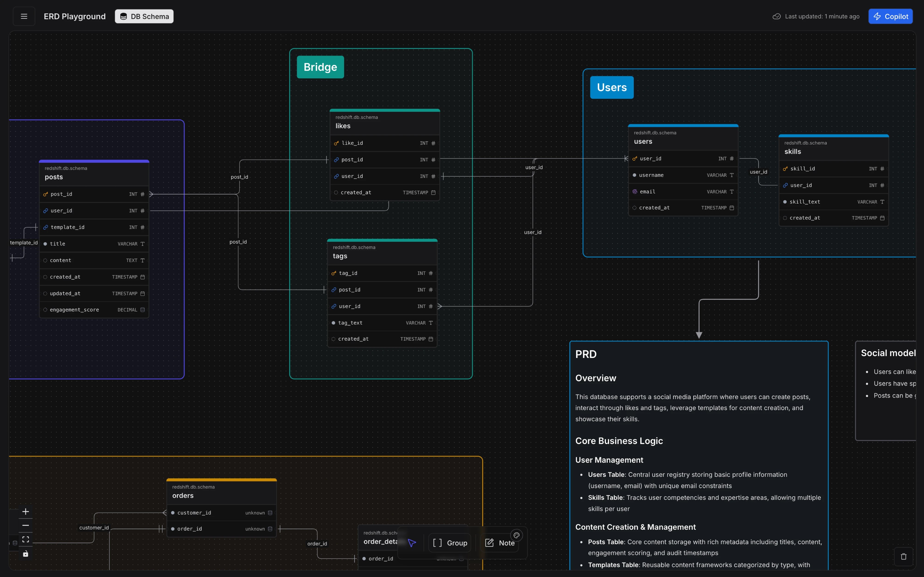The height and width of the screenshot is (577, 924).
Task: Click the trash icon at bottom right
Action: coord(903,556)
